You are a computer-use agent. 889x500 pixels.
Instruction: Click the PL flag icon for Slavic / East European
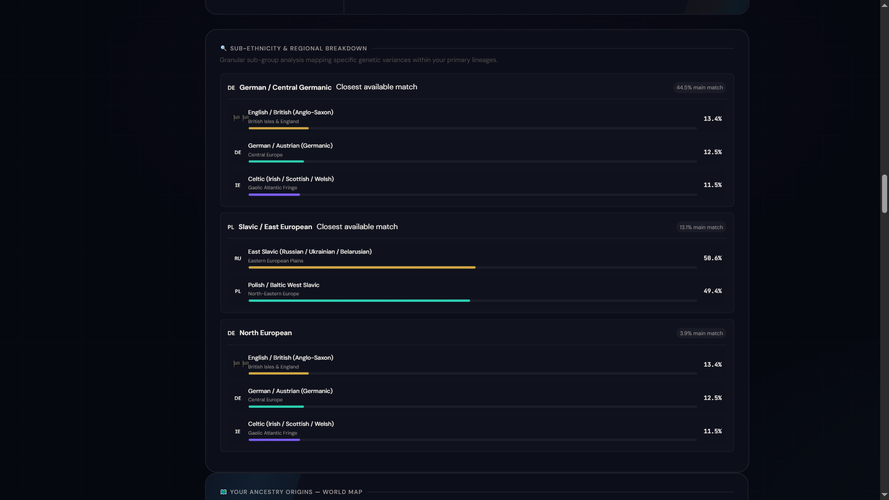[231, 227]
